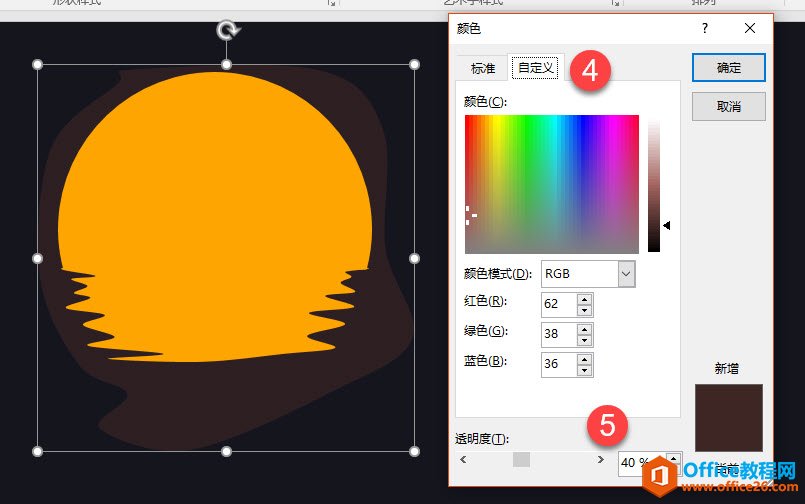The image size is (805, 504).
Task: Click the luminance slider black triangle marker
Action: coord(666,226)
